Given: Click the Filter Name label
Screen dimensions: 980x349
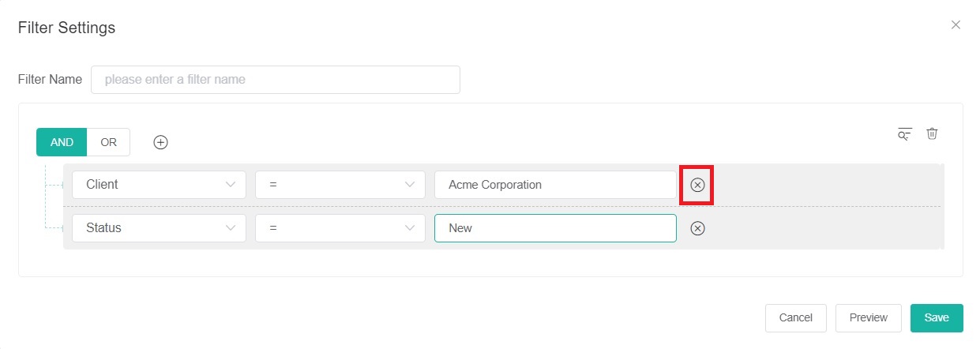Looking at the screenshot, I should point(50,80).
